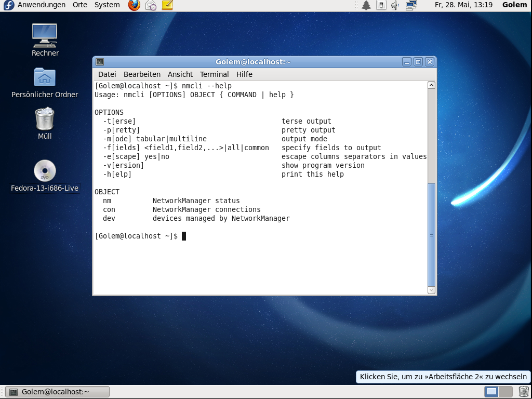Close the terminal window
The width and height of the screenshot is (532, 399).
pos(430,62)
